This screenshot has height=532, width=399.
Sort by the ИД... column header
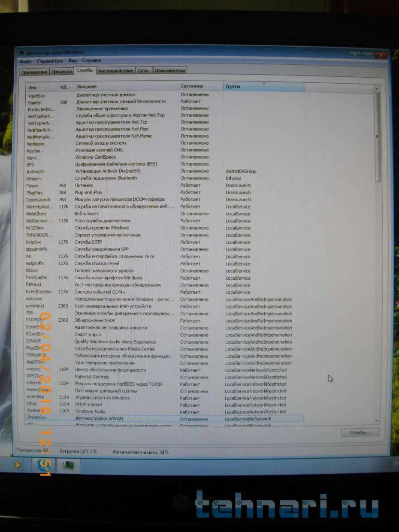[x=66, y=87]
